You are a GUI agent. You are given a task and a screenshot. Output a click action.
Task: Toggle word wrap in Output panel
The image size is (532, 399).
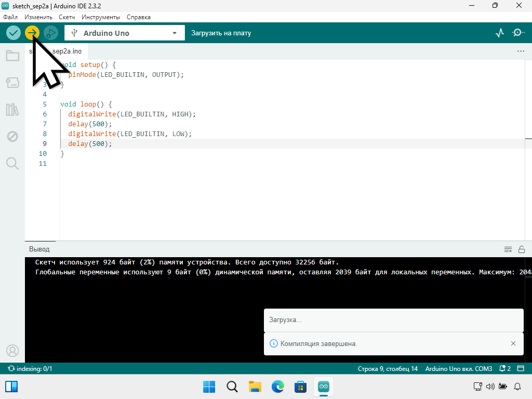click(508, 250)
